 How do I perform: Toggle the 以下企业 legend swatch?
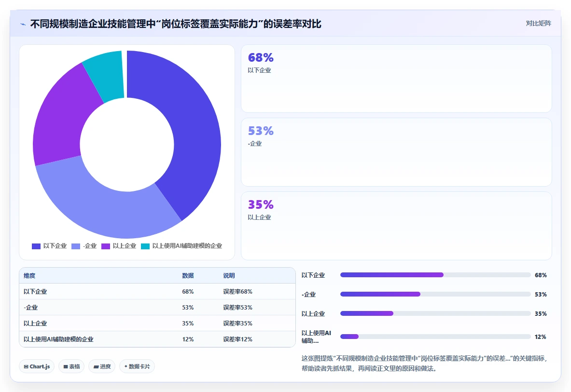click(36, 246)
